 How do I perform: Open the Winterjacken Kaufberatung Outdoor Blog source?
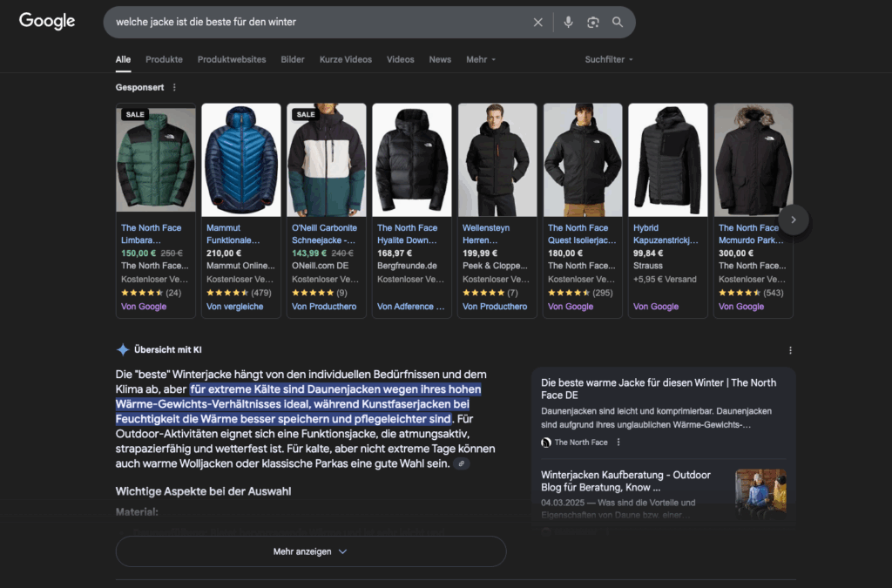[x=625, y=481]
